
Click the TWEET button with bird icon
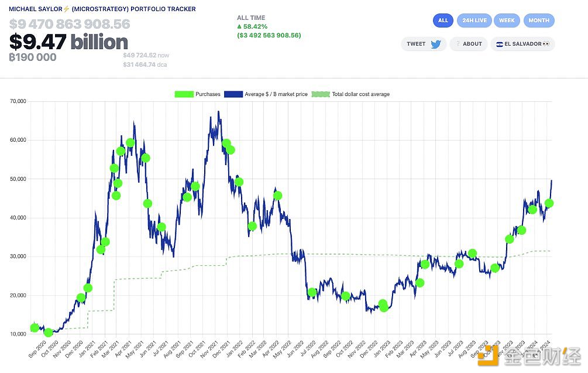click(424, 44)
